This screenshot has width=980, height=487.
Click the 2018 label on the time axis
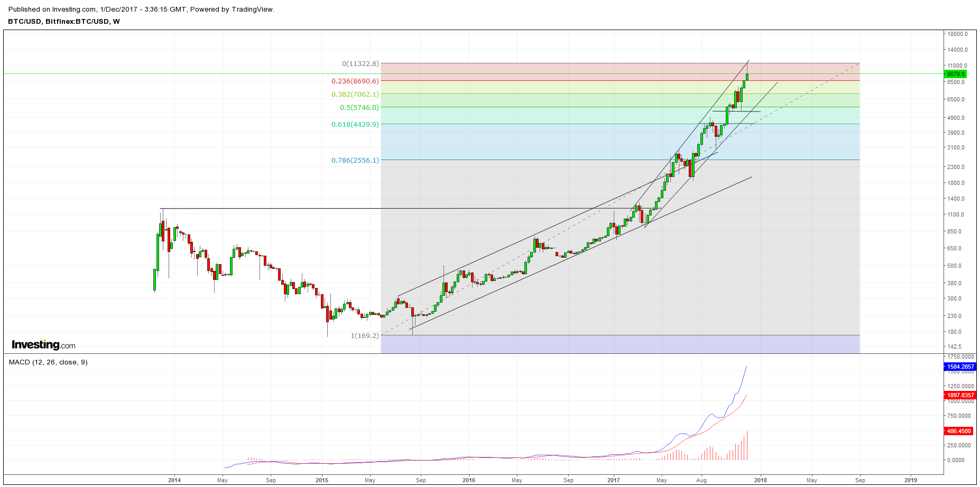tap(761, 480)
